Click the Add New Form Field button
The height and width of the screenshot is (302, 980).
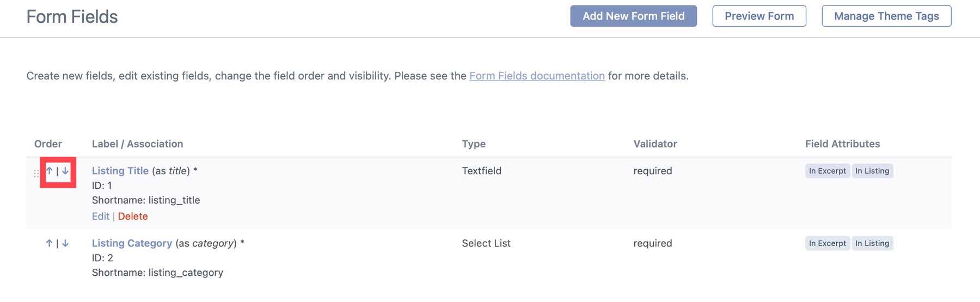point(633,16)
